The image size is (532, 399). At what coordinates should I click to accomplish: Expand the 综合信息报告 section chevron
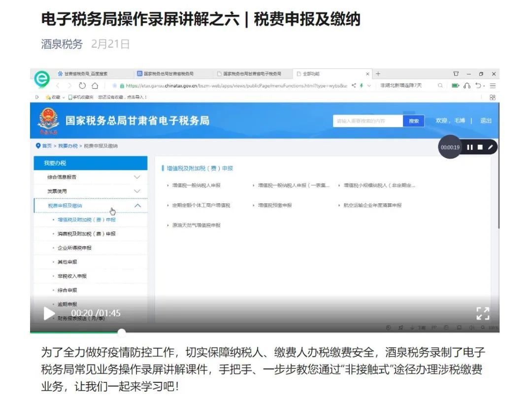point(137,177)
